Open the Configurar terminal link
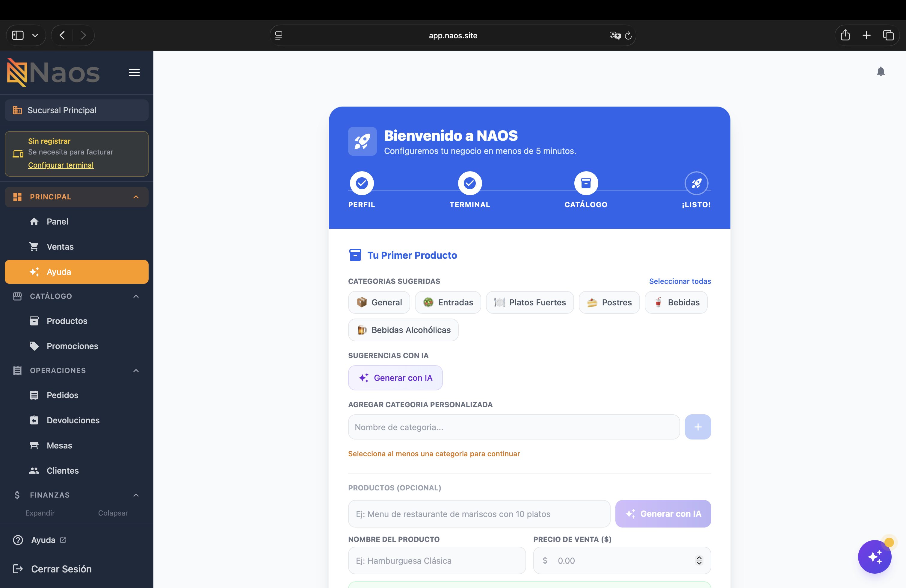 tap(61, 165)
